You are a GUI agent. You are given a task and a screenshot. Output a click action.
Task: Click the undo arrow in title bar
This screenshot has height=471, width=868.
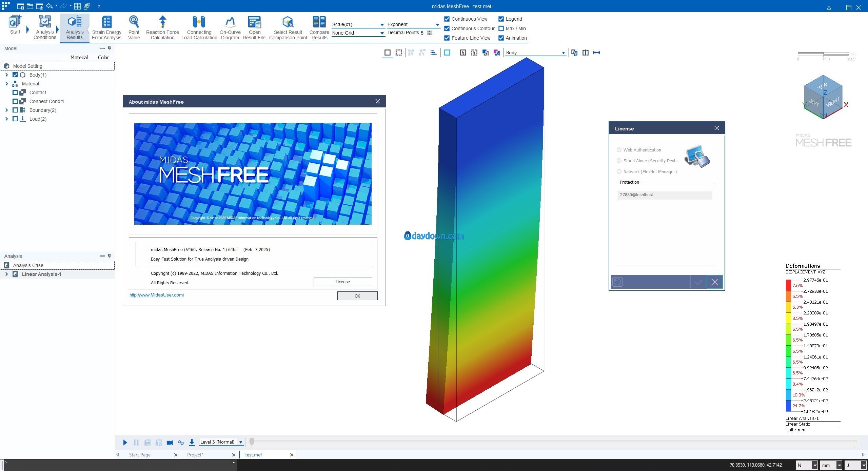pos(49,6)
